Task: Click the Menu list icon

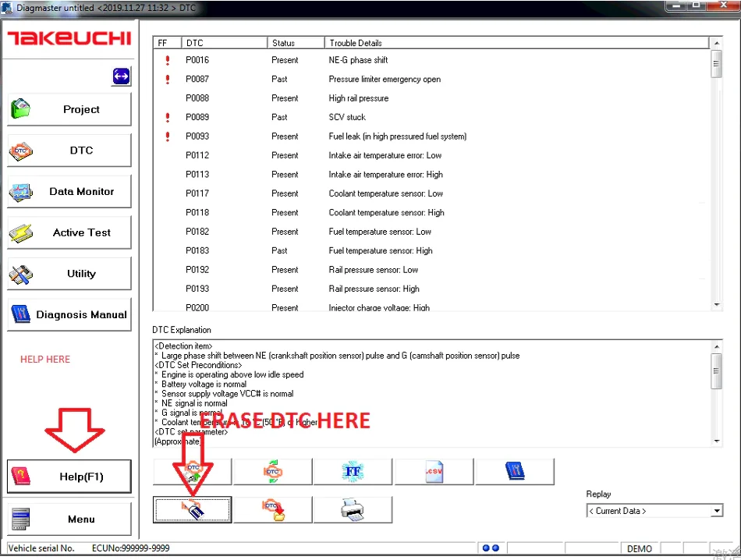Action: pyautogui.click(x=21, y=519)
